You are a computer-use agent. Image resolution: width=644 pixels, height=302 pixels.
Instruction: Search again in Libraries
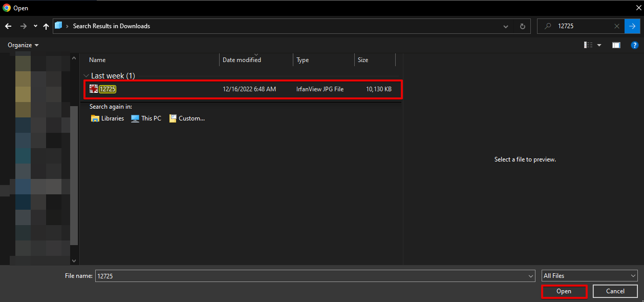point(108,118)
